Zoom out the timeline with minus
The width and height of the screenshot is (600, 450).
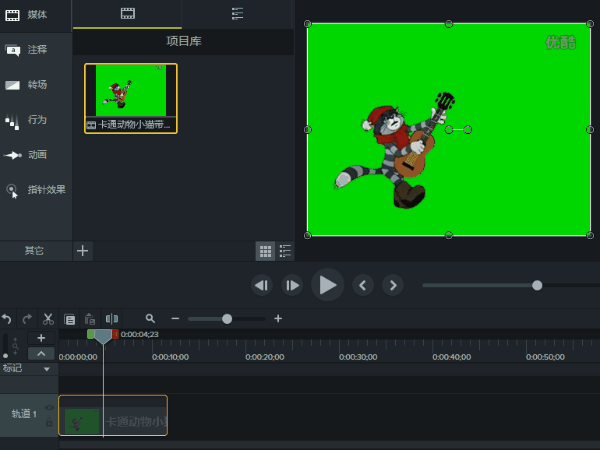pyautogui.click(x=175, y=318)
